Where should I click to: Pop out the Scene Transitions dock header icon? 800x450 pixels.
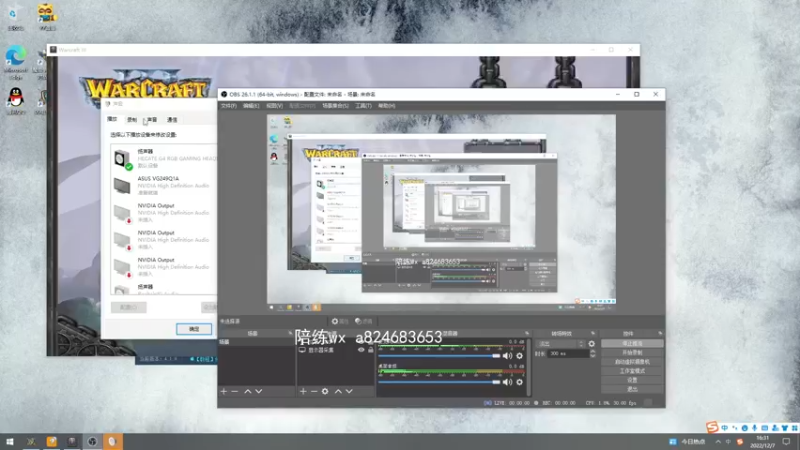[x=593, y=333]
